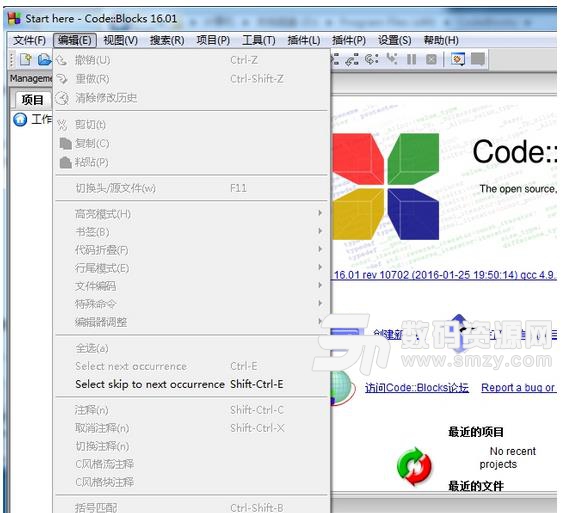Viewport: 563px width, 513px height.
Task: Click the clock icon beside 清除修改历史
Action: click(x=62, y=98)
